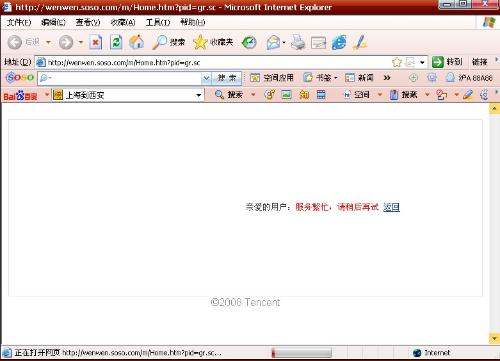Open the Baidu logo dropdown arrow
The height and width of the screenshot is (361, 500).
[x=47, y=95]
